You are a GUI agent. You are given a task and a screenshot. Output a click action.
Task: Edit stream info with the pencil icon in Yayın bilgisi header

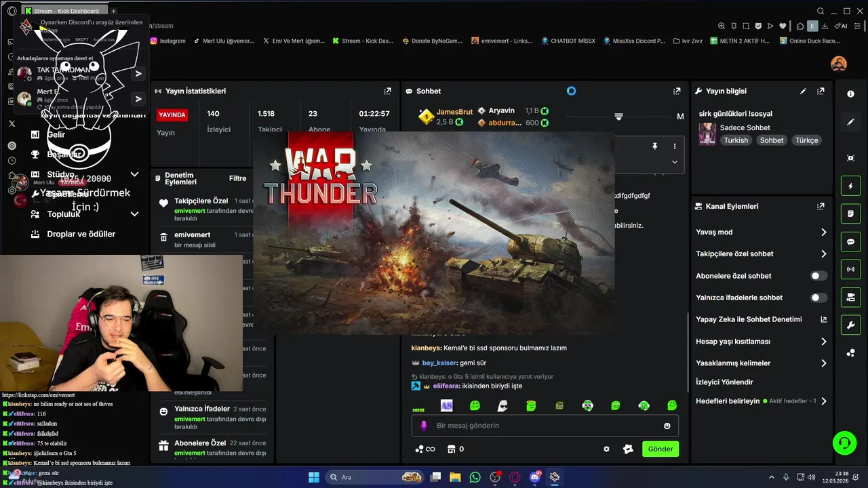(x=803, y=91)
